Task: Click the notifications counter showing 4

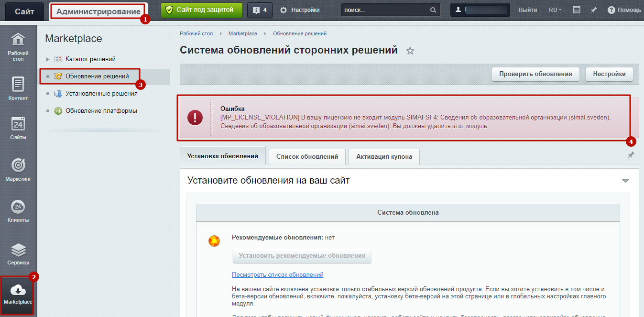Action: click(259, 10)
